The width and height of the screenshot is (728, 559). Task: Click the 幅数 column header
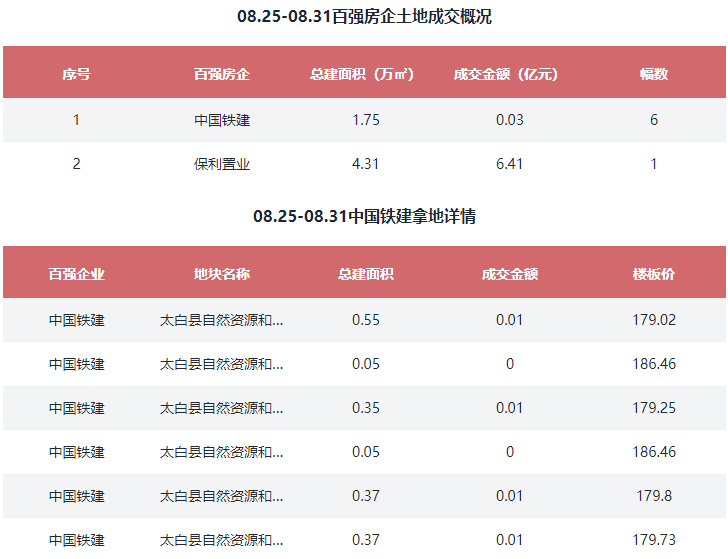click(654, 74)
